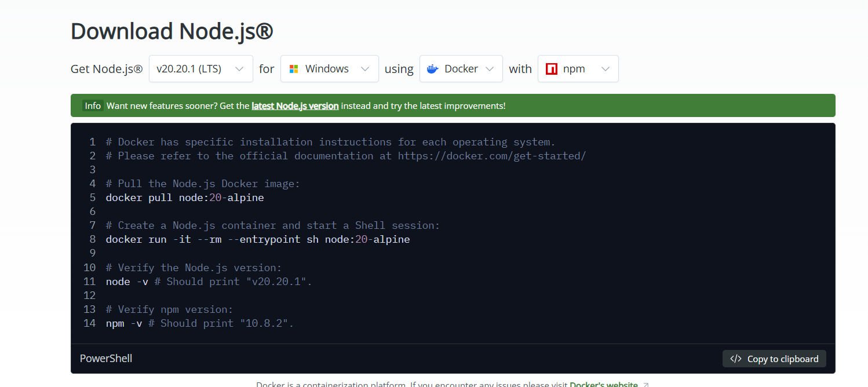Viewport: 868px width, 387px height.
Task: Expand the chevron next to Windows
Action: point(364,69)
